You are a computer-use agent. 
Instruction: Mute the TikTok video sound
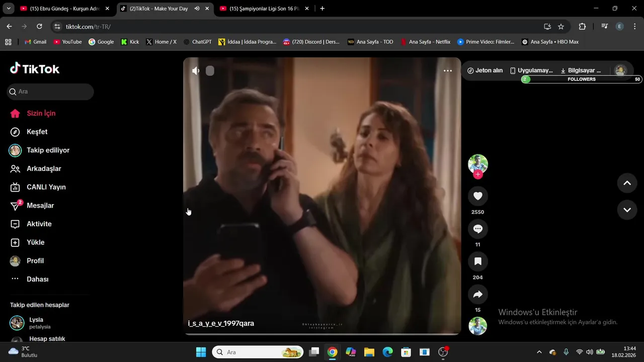[x=196, y=71]
